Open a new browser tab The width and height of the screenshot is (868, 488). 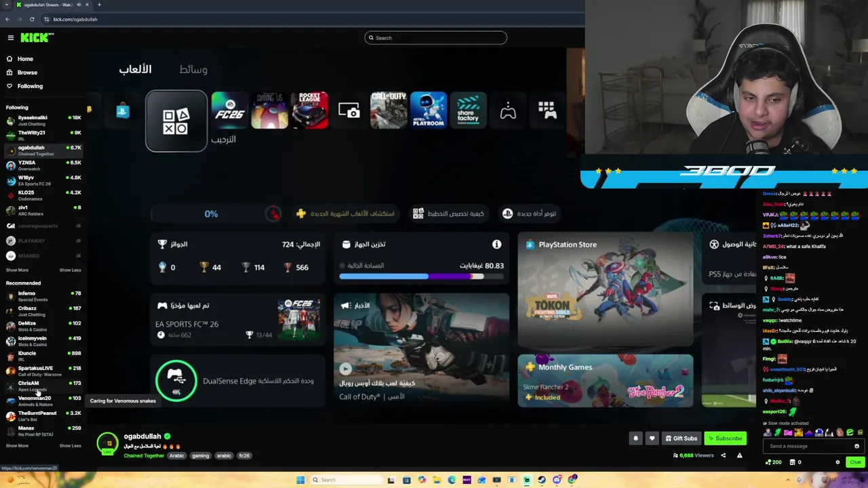[99, 5]
